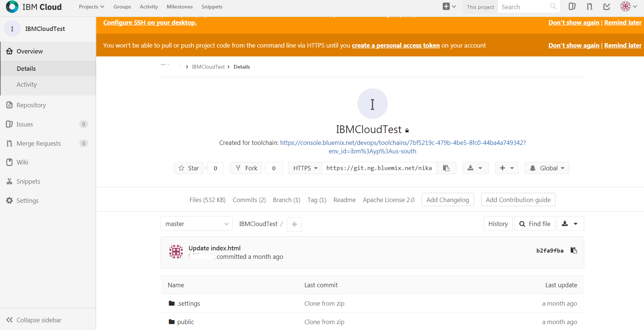This screenshot has height=330, width=644.
Task: Open the Readme link
Action: click(344, 200)
